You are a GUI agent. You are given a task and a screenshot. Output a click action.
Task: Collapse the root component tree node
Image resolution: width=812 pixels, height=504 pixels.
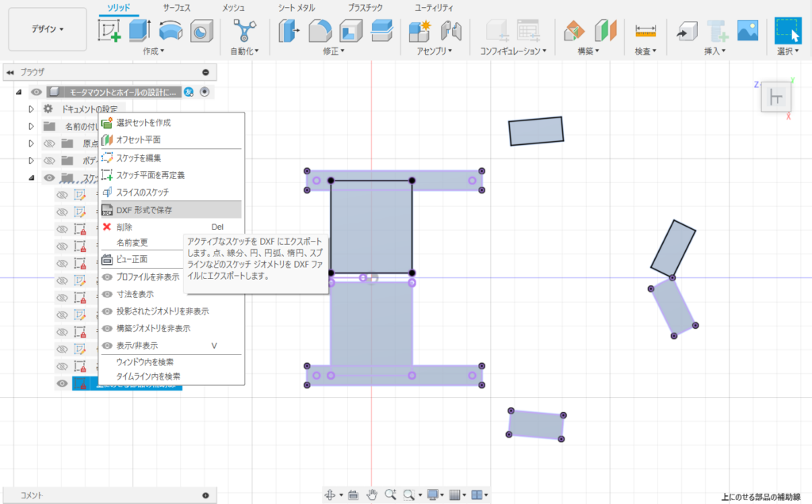tap(19, 92)
